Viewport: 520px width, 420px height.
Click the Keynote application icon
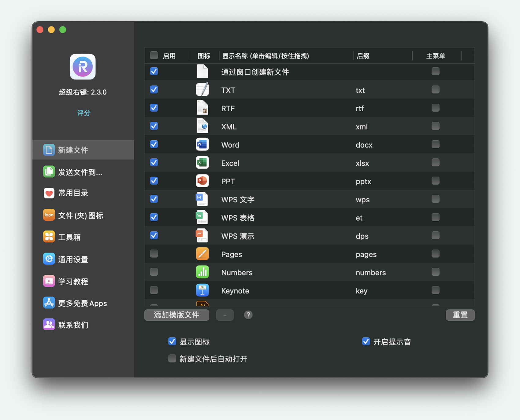pyautogui.click(x=202, y=290)
